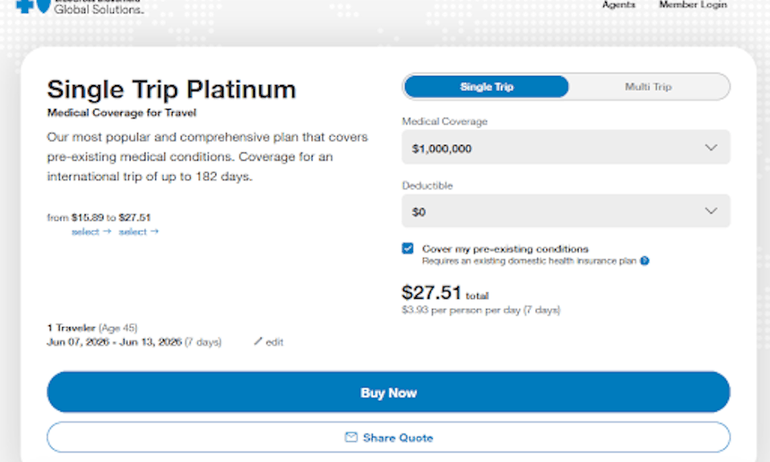Click the envelope icon in Share Quote
Image resolution: width=770 pixels, height=462 pixels.
(351, 437)
